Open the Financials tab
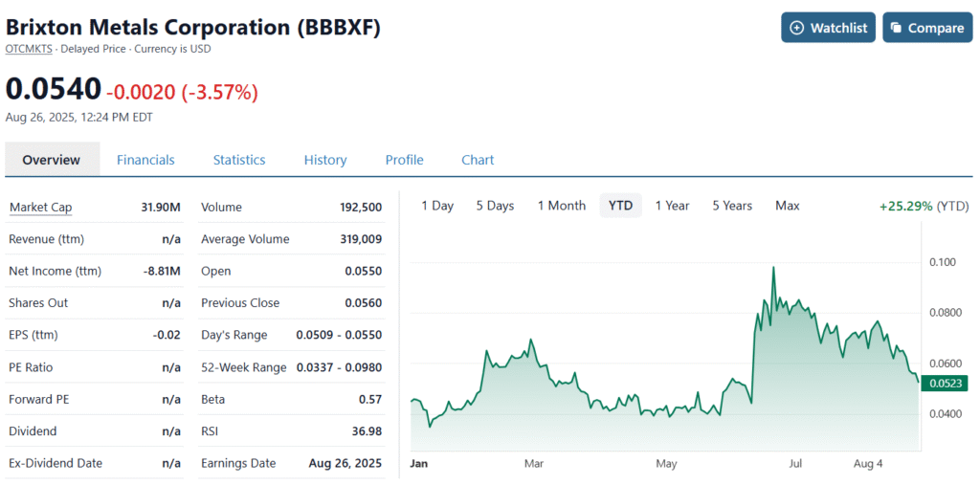980x485 pixels. (x=145, y=160)
